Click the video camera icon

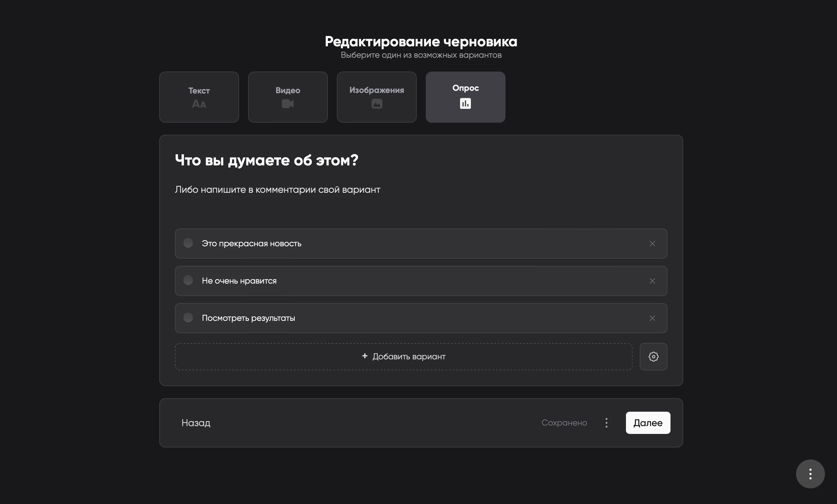point(288,103)
